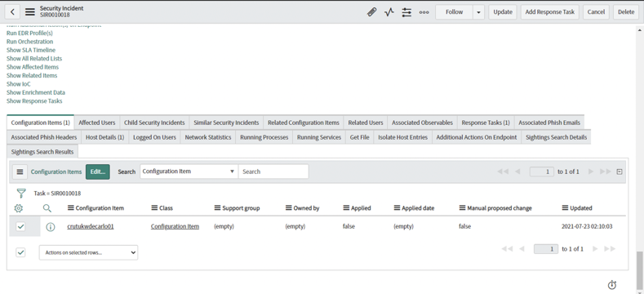Click the top pagination page number field
The width and height of the screenshot is (644, 294).
point(542,171)
